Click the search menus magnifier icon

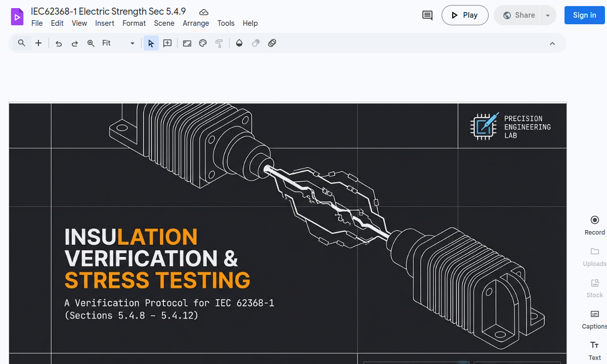tap(22, 43)
